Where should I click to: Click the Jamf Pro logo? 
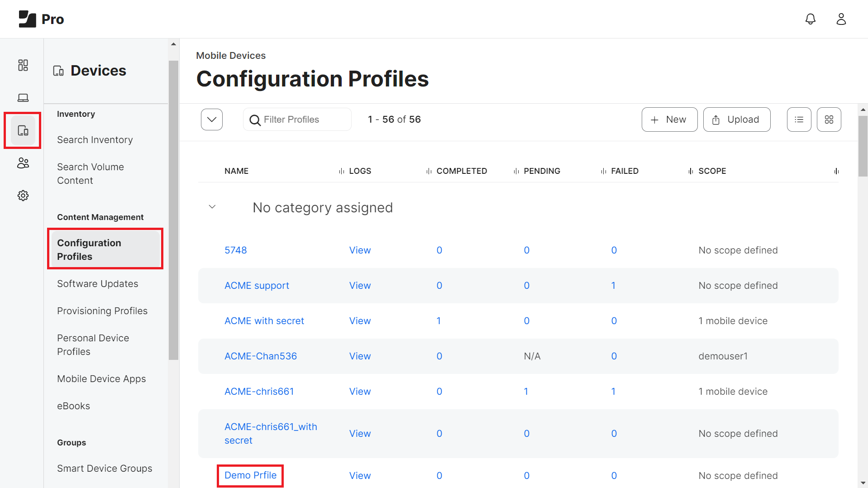(41, 19)
